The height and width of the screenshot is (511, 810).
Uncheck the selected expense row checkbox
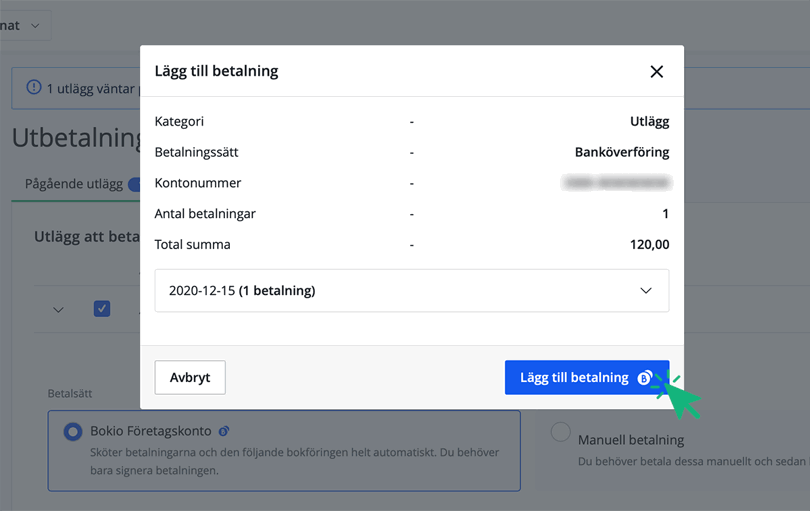[x=102, y=309]
